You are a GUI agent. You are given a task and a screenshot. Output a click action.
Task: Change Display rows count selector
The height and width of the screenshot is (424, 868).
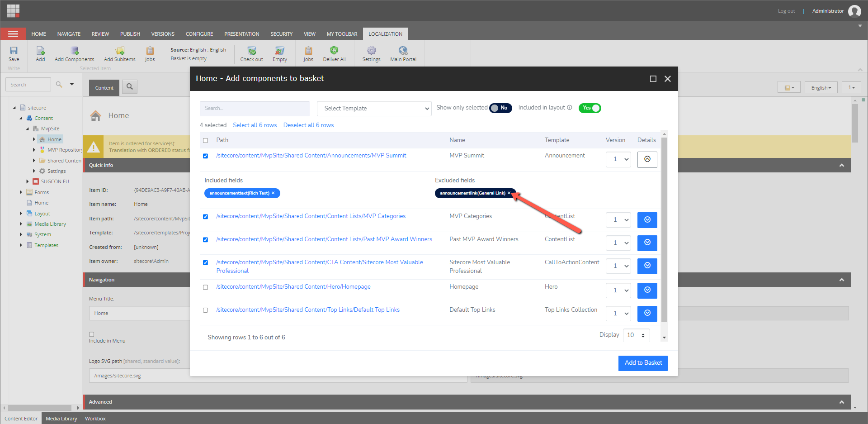pos(636,335)
